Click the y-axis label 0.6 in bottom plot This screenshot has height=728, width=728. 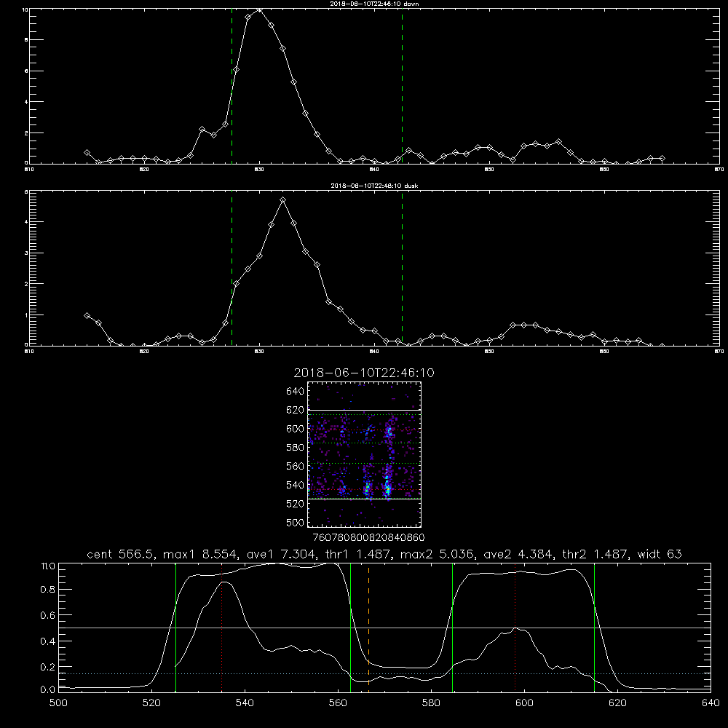(x=48, y=615)
